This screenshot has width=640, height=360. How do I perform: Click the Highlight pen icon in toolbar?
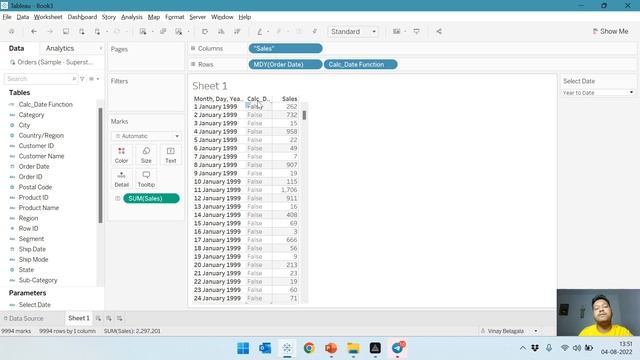tap(260, 31)
